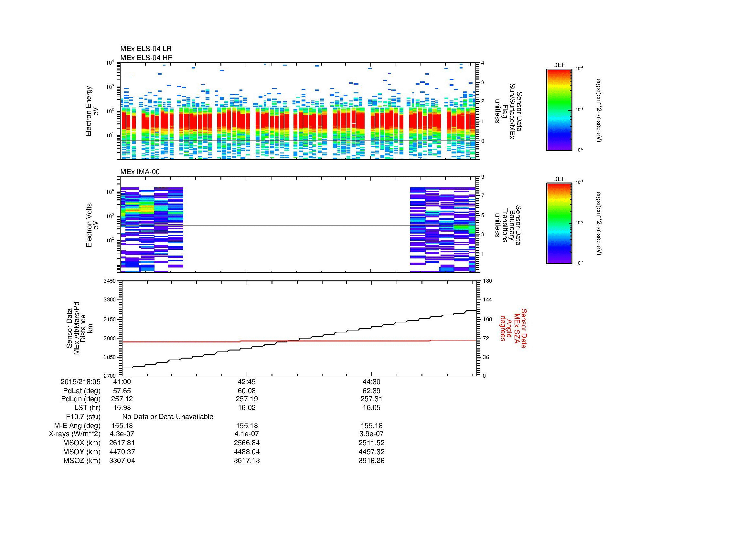This screenshot has height=534, width=756.
Task: Click the X-rays value '4.3e-07'
Action: [122, 434]
